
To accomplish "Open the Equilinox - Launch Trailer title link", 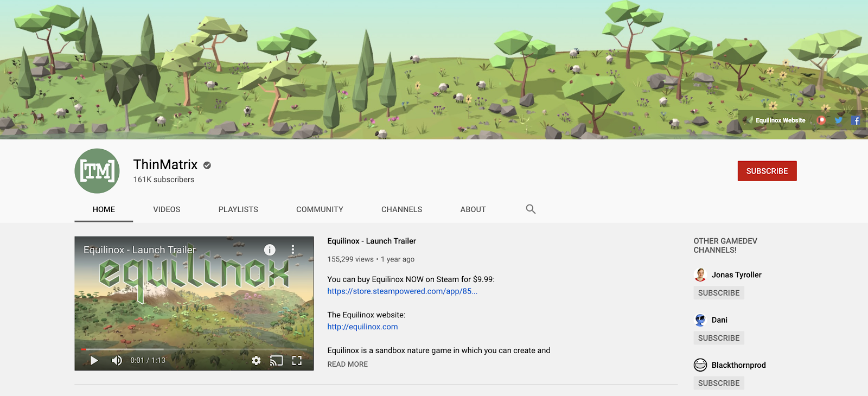I will pos(372,241).
